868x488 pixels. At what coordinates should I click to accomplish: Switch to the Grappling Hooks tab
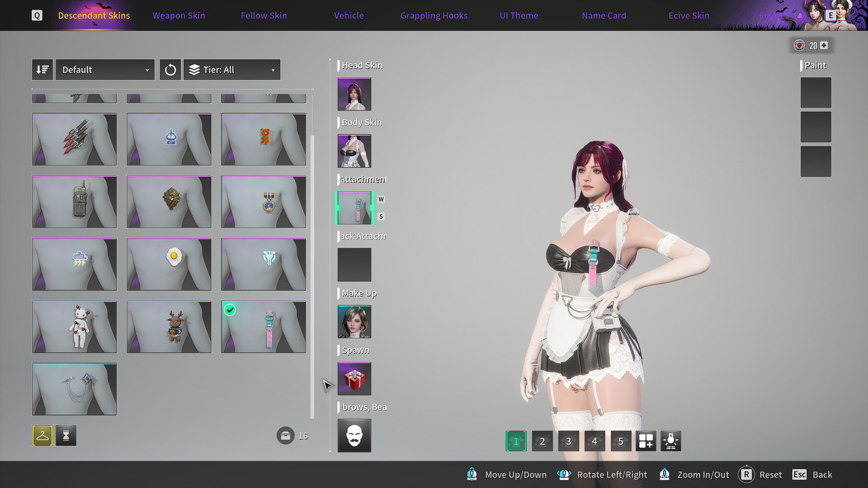pyautogui.click(x=434, y=15)
